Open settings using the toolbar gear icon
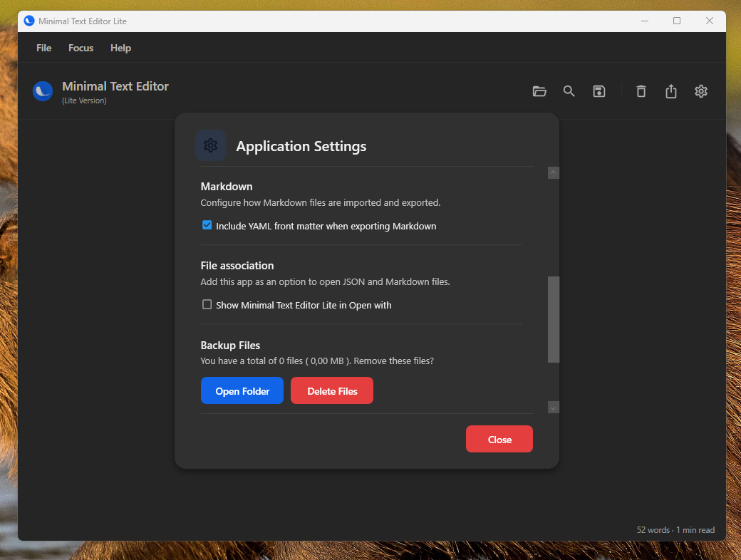 (701, 91)
